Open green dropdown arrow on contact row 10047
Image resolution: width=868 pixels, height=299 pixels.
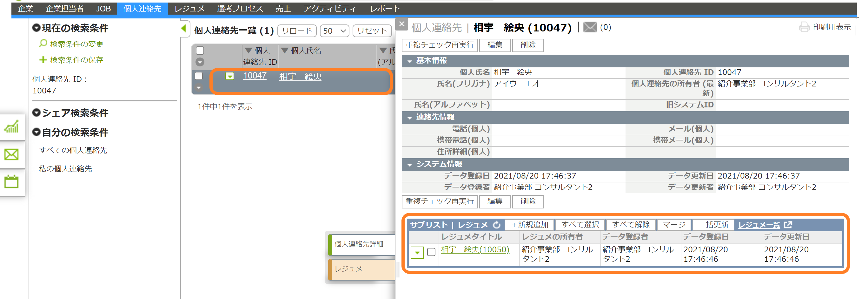(230, 76)
